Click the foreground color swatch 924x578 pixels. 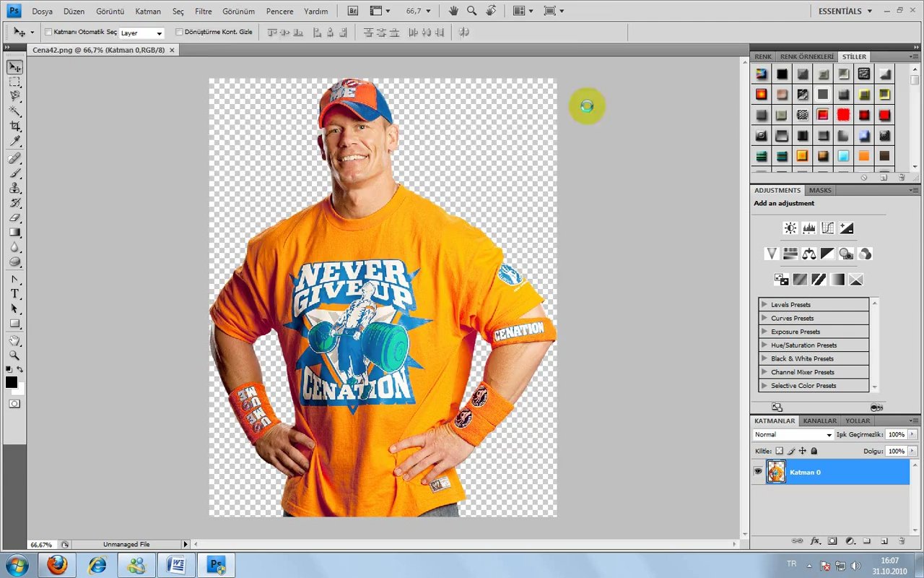[x=12, y=382]
